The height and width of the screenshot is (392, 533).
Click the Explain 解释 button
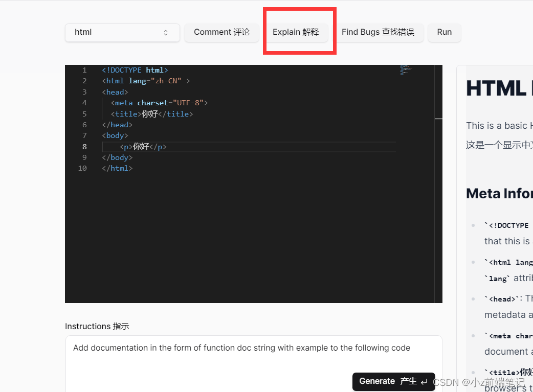tap(295, 32)
